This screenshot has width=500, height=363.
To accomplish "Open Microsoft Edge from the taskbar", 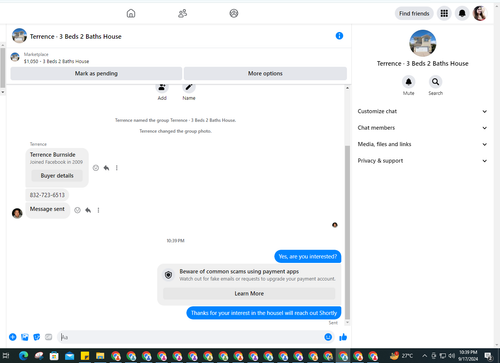I will coord(23,356).
